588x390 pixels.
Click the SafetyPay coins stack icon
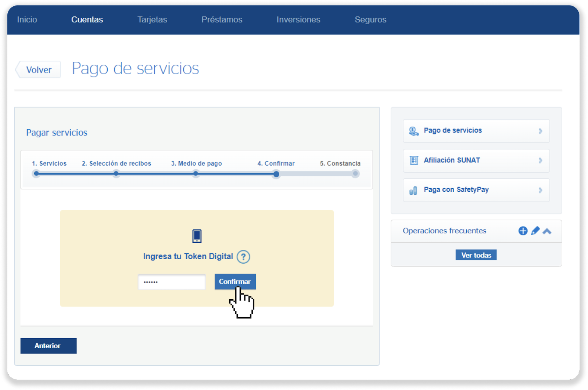413,191
